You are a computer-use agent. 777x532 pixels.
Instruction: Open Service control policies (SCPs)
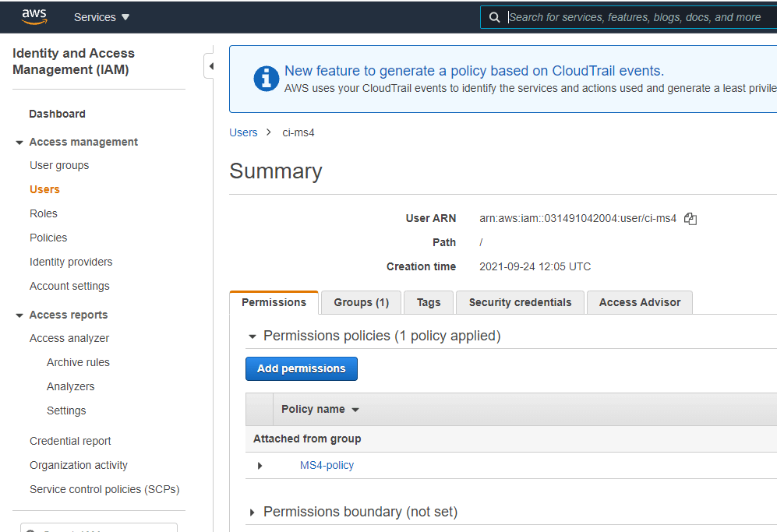104,489
